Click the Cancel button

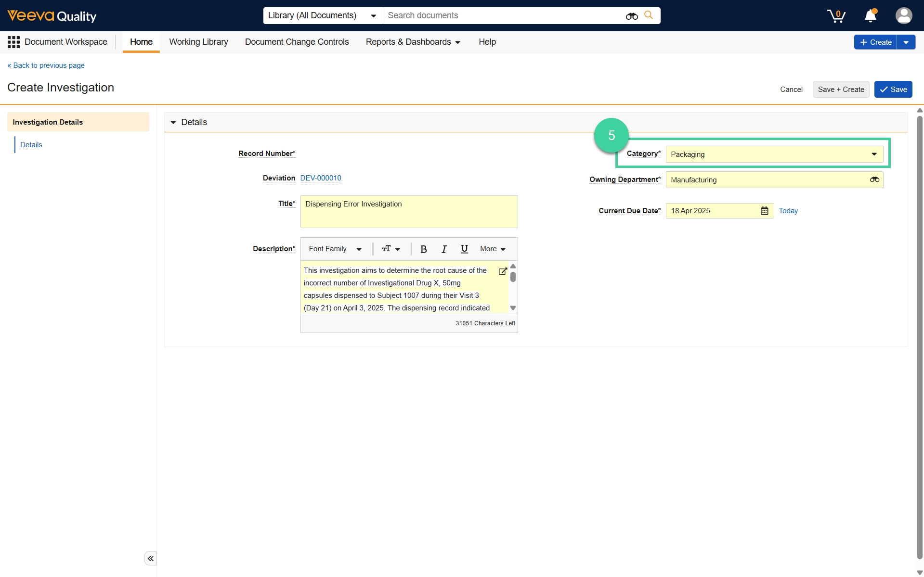point(791,90)
